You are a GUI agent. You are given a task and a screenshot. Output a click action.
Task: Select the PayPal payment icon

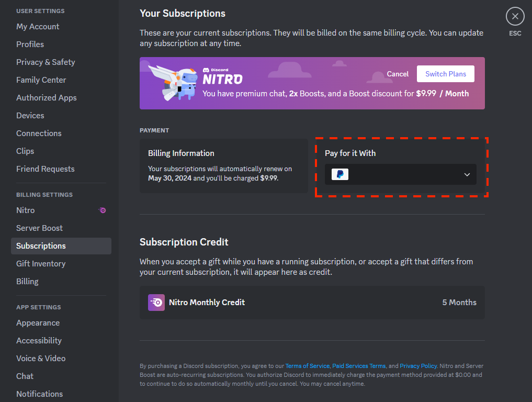coord(339,174)
